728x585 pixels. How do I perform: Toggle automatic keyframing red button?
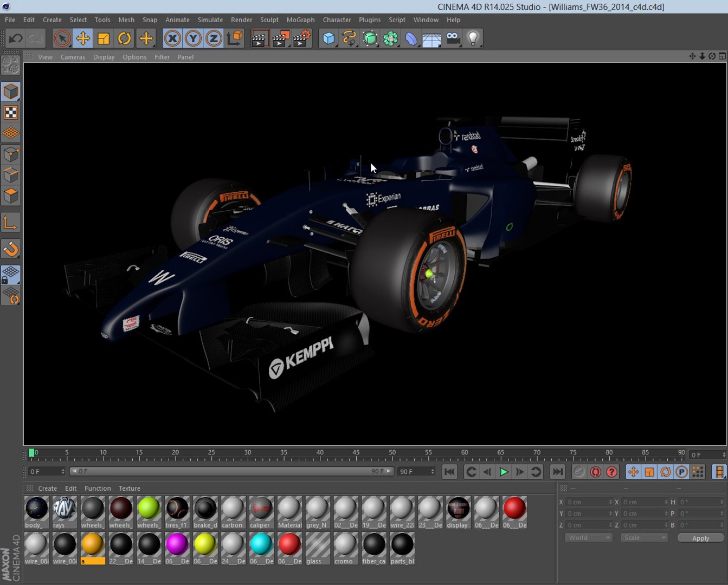(x=595, y=472)
